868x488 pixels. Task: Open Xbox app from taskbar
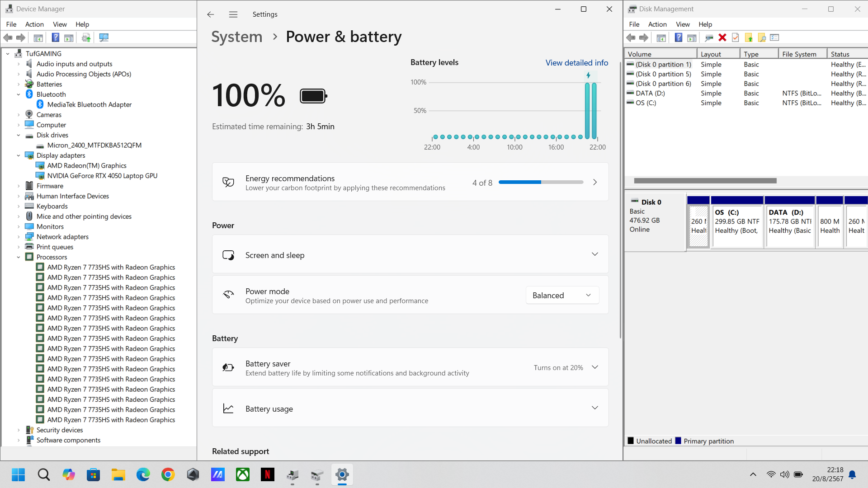[x=243, y=474]
